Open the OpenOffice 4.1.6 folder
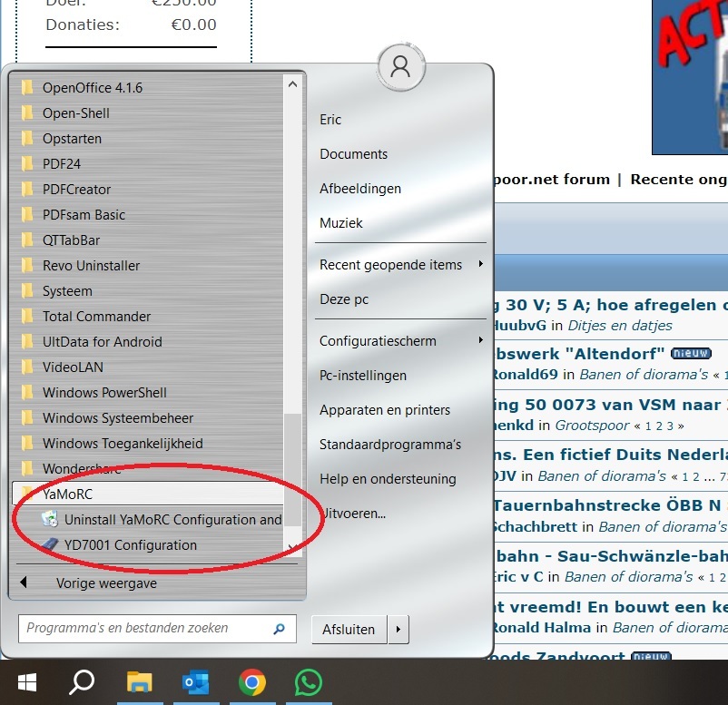 point(148,87)
